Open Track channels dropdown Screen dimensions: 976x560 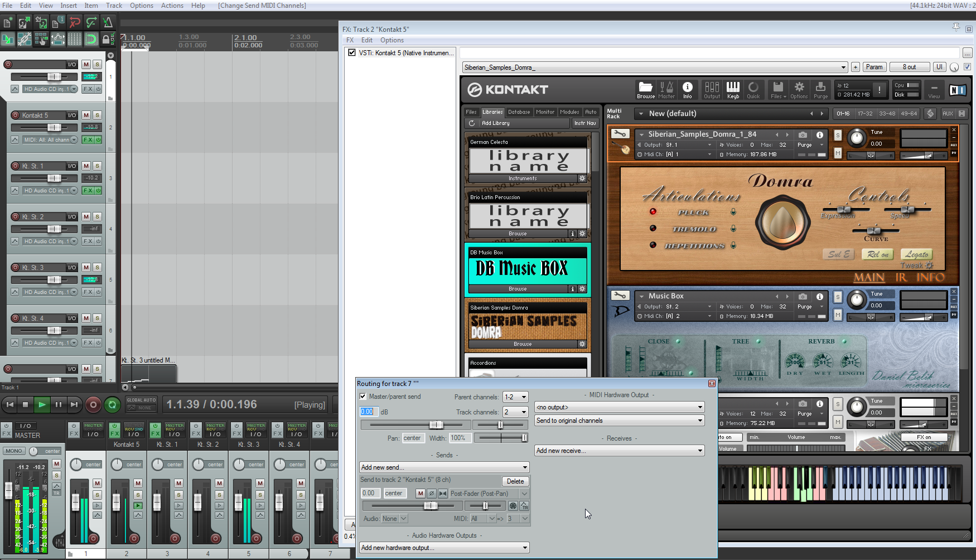click(x=515, y=412)
